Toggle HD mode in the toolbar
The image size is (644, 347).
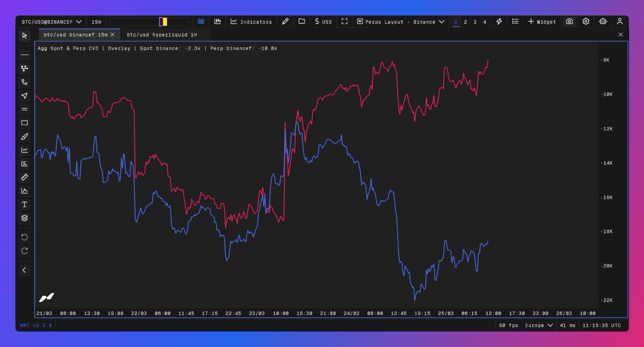point(201,21)
